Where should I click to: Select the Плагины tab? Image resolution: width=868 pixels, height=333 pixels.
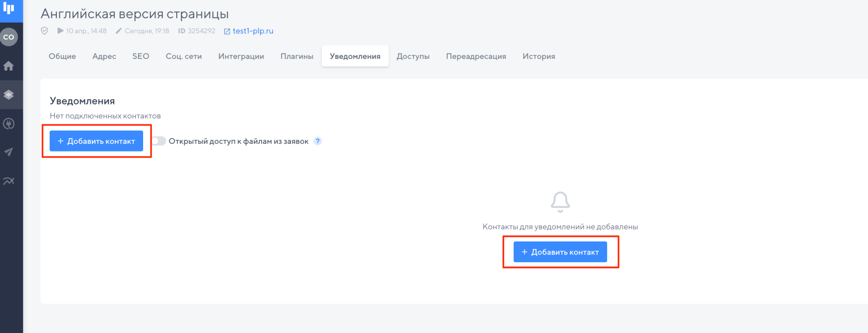[x=297, y=56]
